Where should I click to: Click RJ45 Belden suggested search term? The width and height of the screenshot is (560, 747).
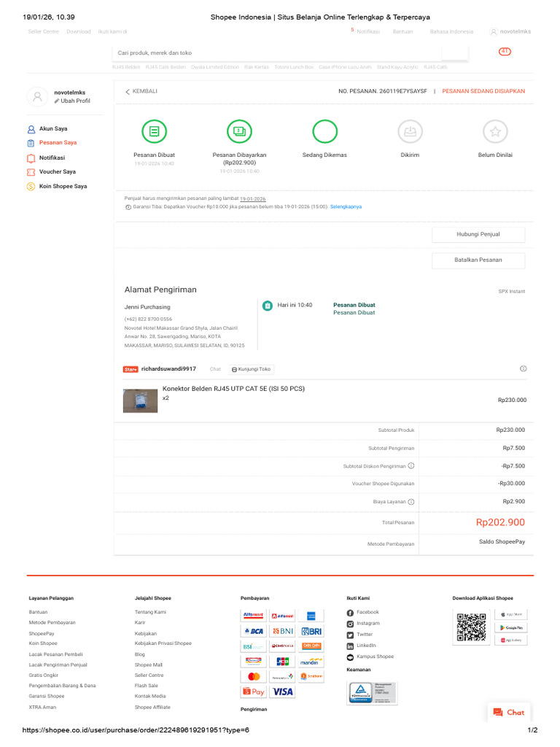coord(126,67)
